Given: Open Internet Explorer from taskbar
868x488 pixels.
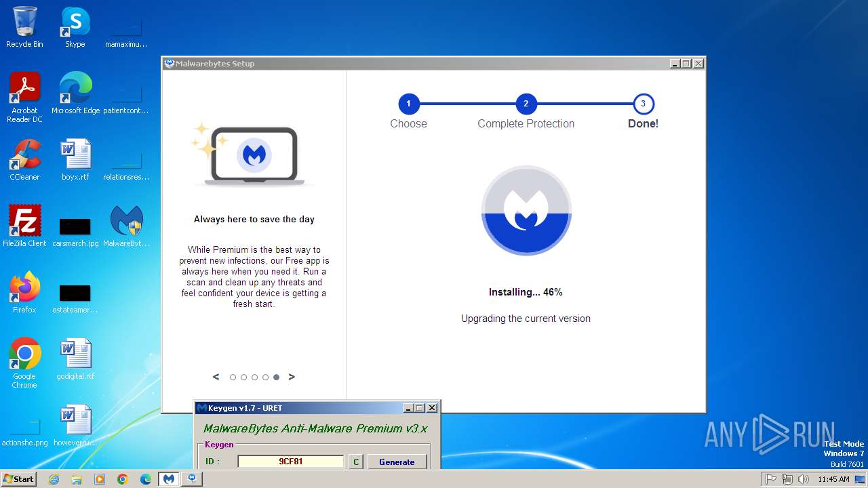Looking at the screenshot, I should coord(54,479).
